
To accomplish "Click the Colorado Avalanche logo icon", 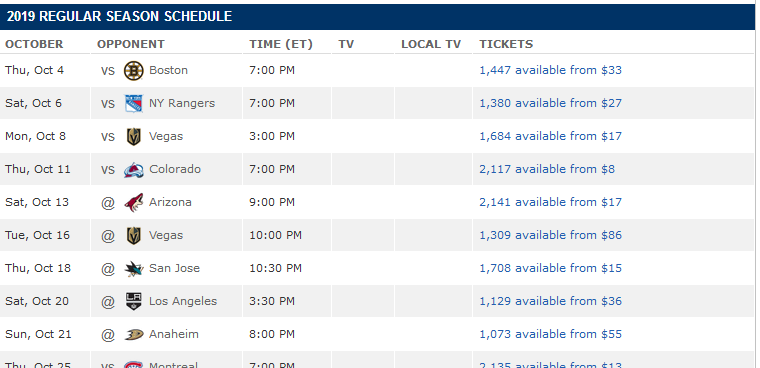I will [x=133, y=170].
